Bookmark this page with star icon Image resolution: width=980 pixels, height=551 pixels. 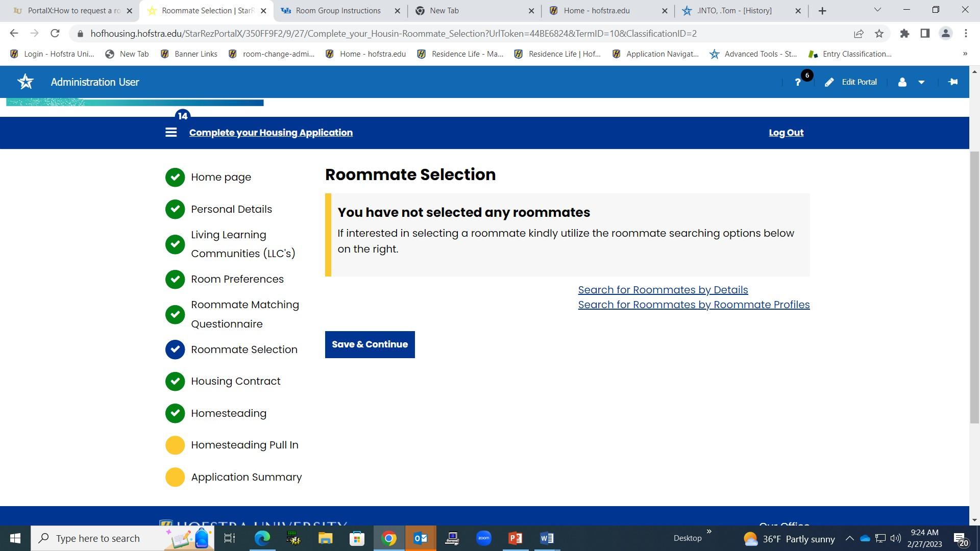[x=879, y=34]
